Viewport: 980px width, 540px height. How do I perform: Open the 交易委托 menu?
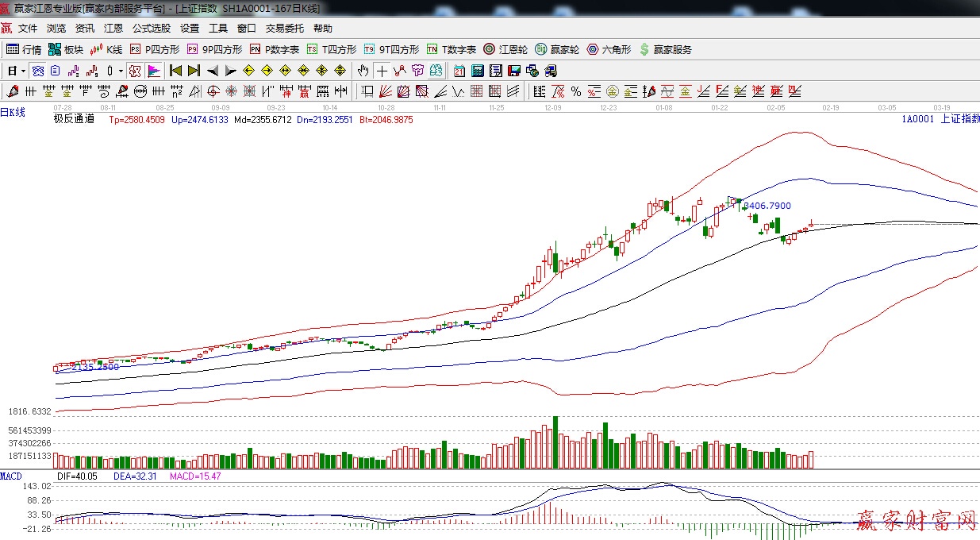[284, 28]
